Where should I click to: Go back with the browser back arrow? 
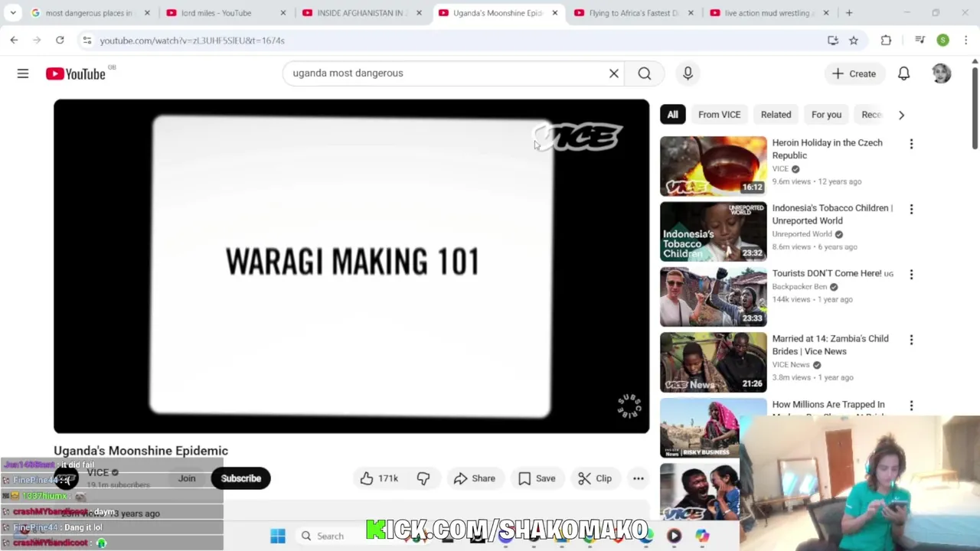[x=14, y=40]
